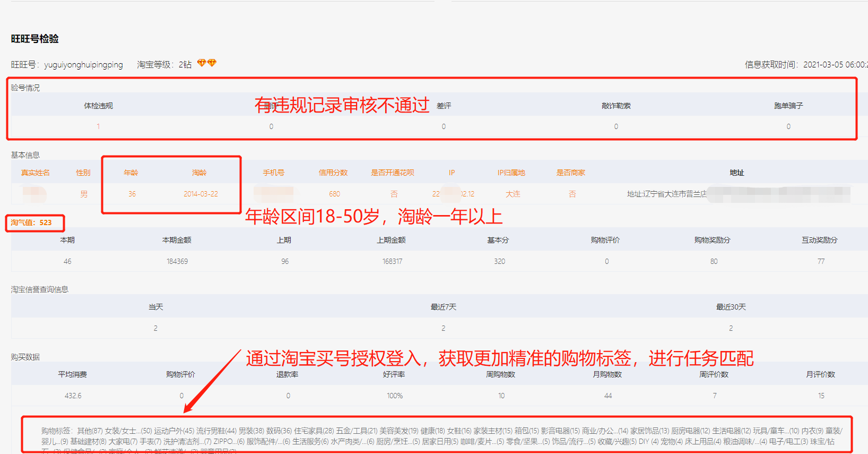
Task: Click the average spend value 432.6
Action: click(x=73, y=396)
